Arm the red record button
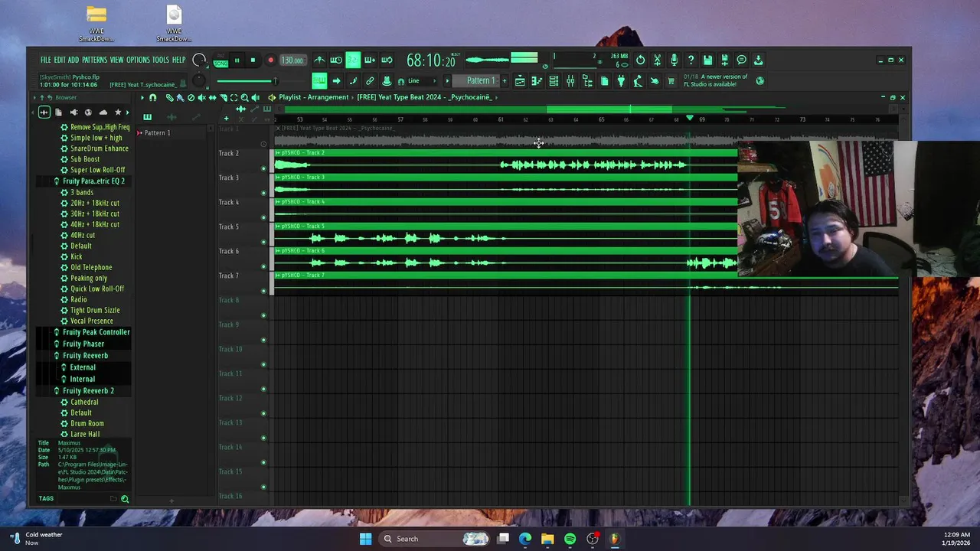Image resolution: width=980 pixels, height=551 pixels. pos(270,60)
